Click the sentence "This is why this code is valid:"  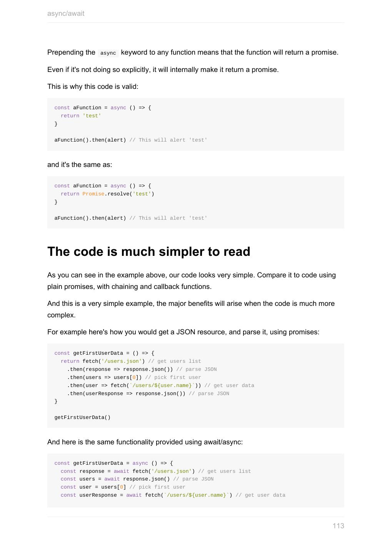click(93, 87)
